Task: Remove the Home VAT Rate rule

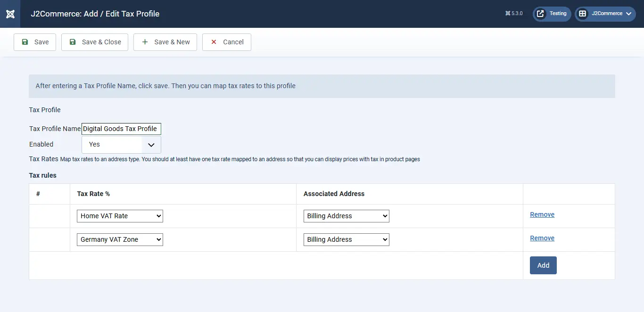Action: pyautogui.click(x=542, y=214)
